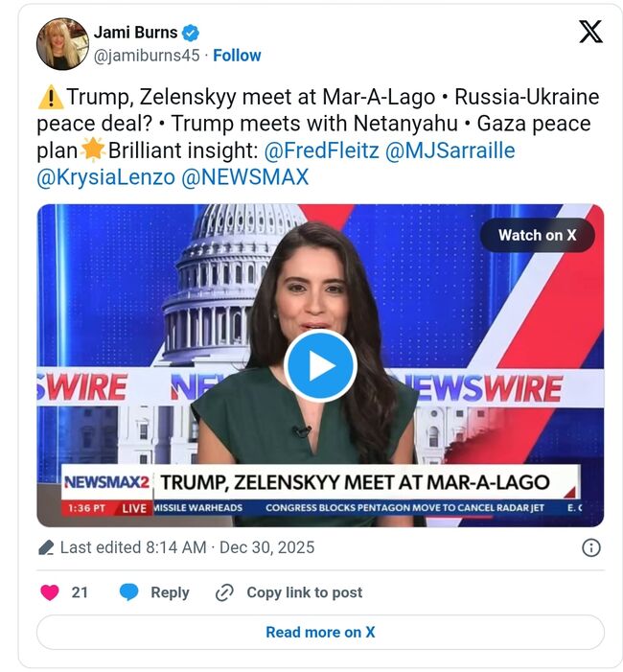Play the Newsmax video
This screenshot has height=672, width=623.
point(320,365)
